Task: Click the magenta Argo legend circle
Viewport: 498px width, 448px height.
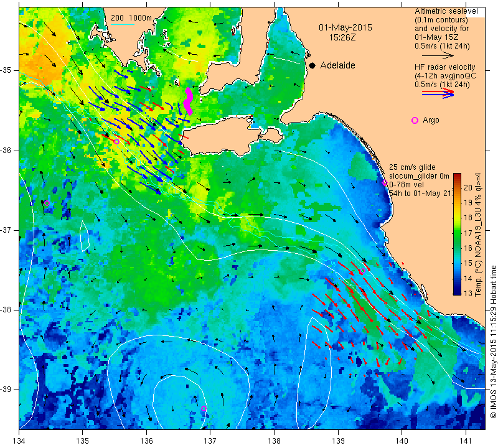Action: click(415, 120)
